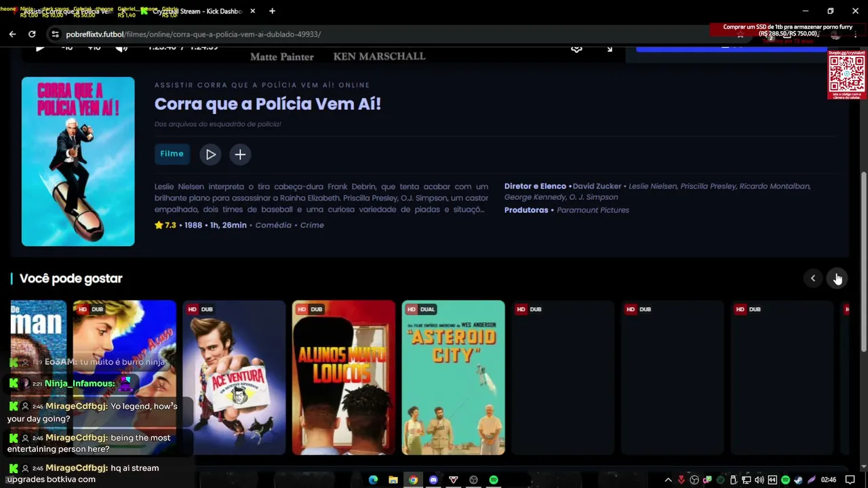
Task: Open Discord from the taskbar
Action: point(433,480)
